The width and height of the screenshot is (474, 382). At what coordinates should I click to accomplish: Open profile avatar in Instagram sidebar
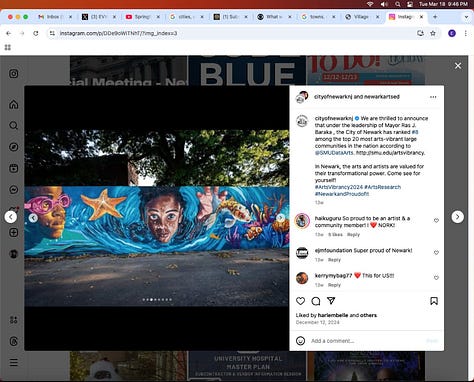(14, 254)
